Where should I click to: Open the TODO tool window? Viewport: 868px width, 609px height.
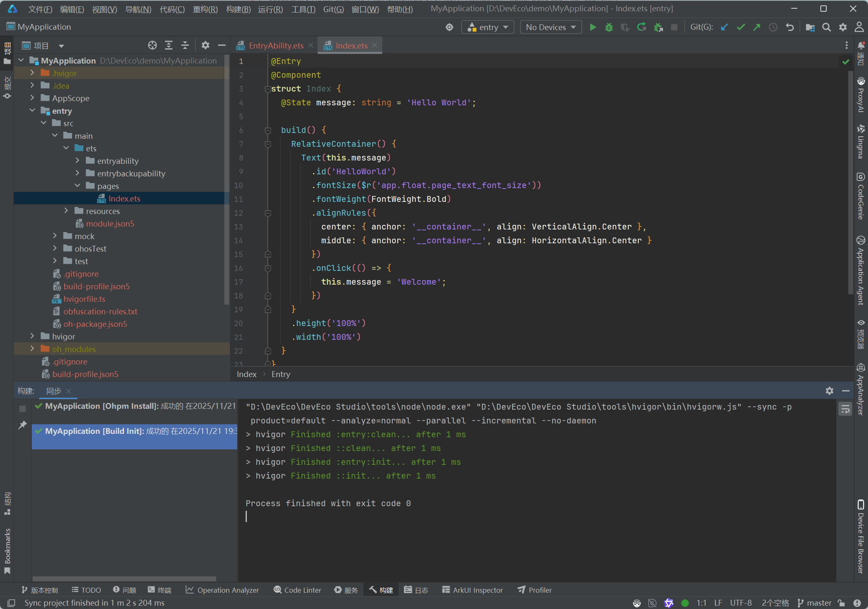pos(86,590)
